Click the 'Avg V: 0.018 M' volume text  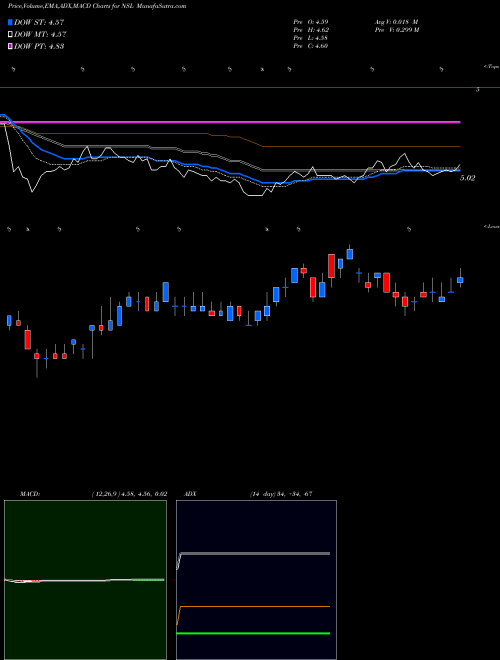[x=396, y=22]
